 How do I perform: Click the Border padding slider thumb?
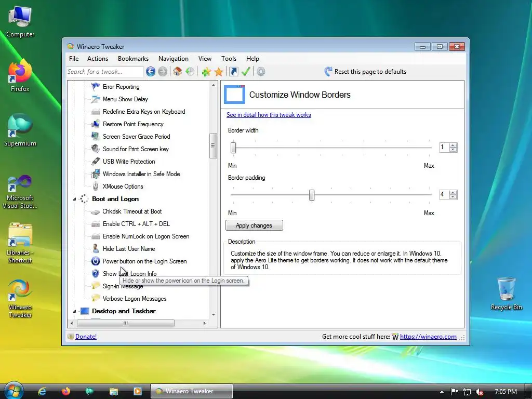coord(312,195)
